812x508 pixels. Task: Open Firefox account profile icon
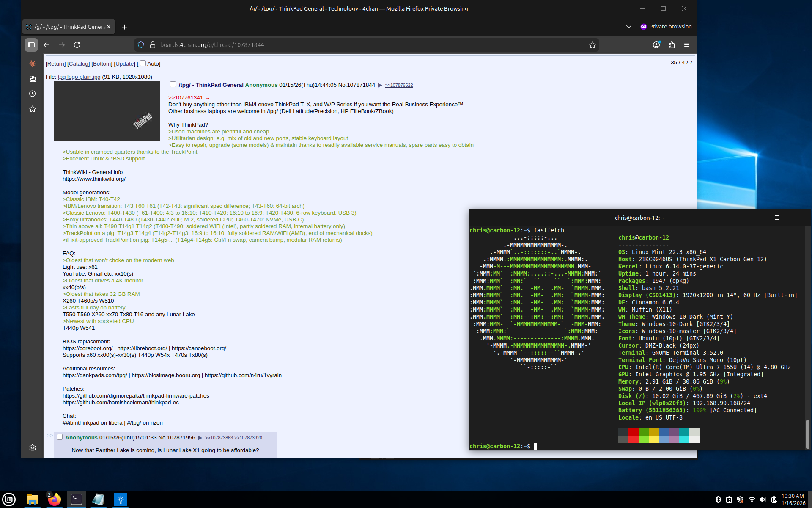tap(656, 45)
